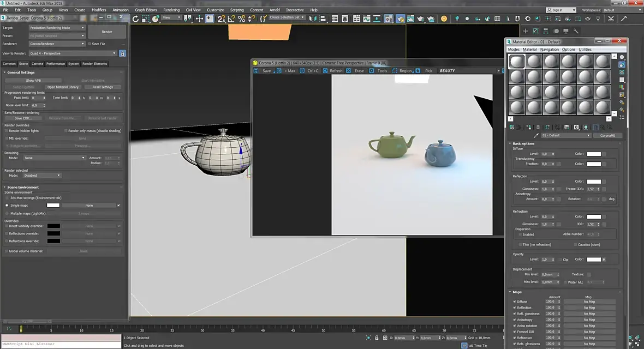This screenshot has width=644, height=349.
Task: Switch to the Performance tab
Action: click(55, 64)
